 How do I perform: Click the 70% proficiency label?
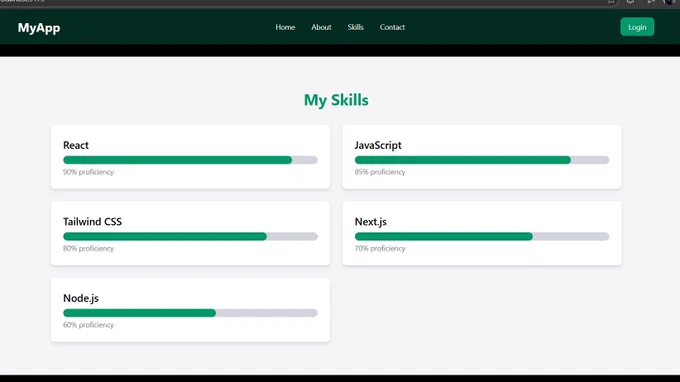(380, 248)
